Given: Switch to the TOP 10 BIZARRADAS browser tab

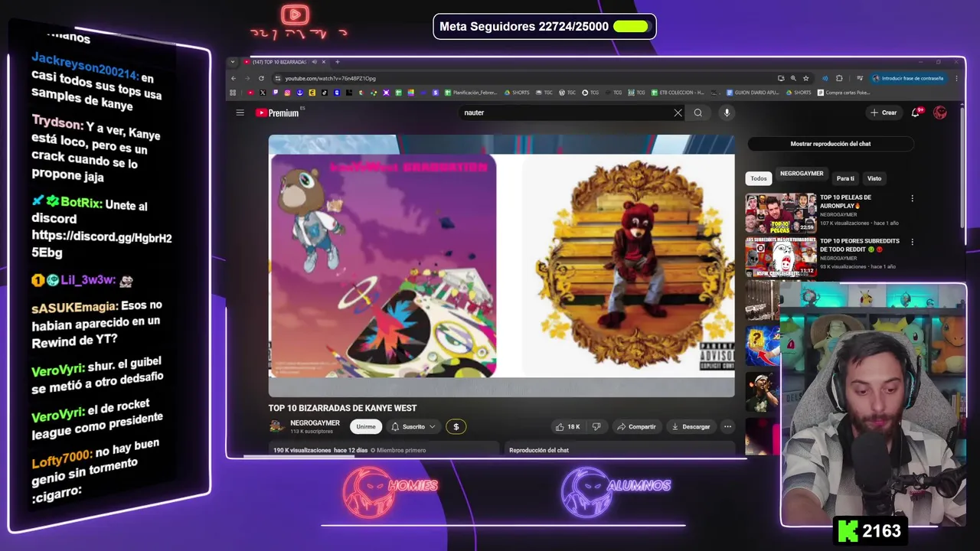Looking at the screenshot, I should (x=279, y=62).
